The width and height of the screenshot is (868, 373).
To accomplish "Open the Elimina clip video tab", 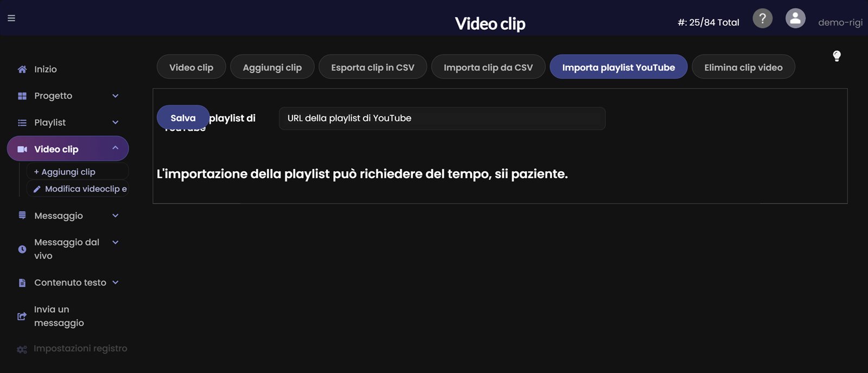I will (743, 67).
